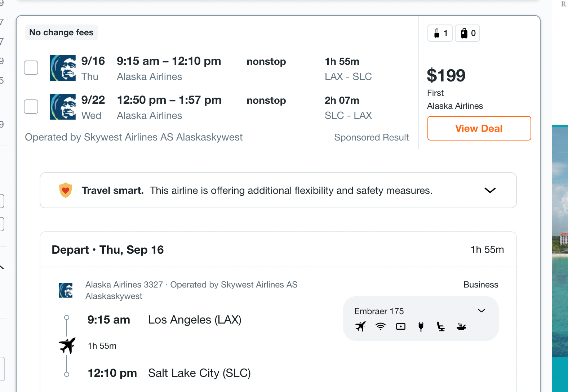
Task: Click the recline seat amenity icon
Action: (441, 327)
